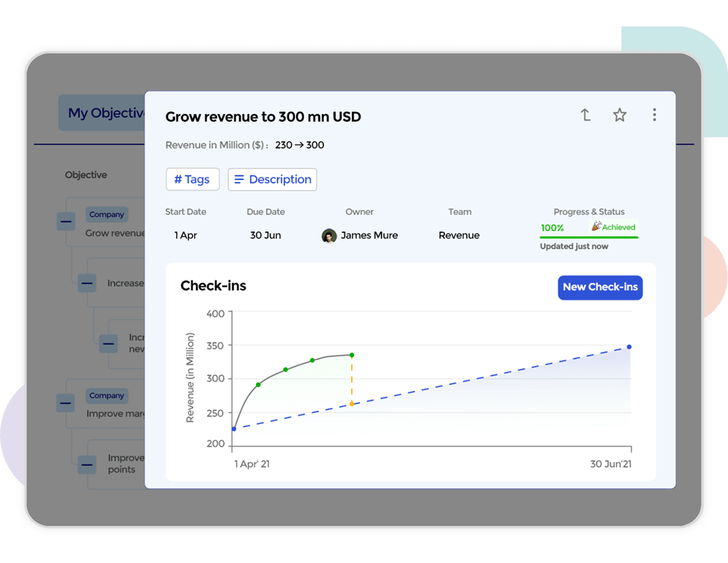Click the Objective column header
This screenshot has height=563, width=728.
coord(86,175)
